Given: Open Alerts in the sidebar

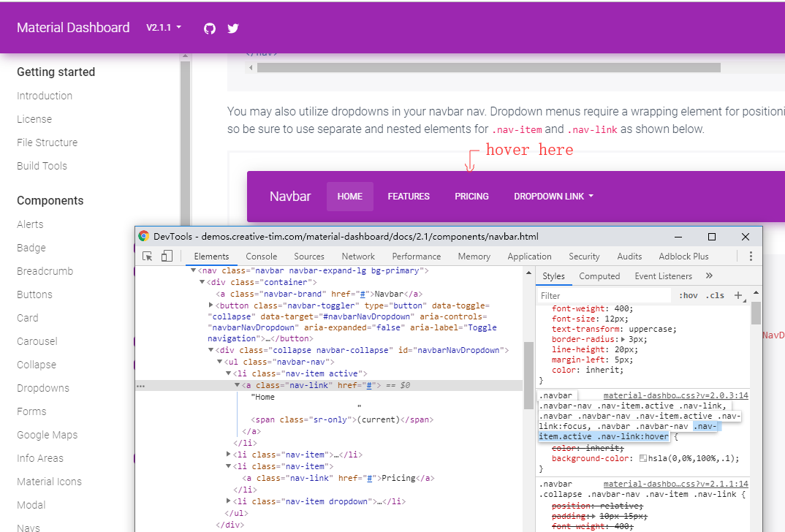Looking at the screenshot, I should pyautogui.click(x=30, y=224).
